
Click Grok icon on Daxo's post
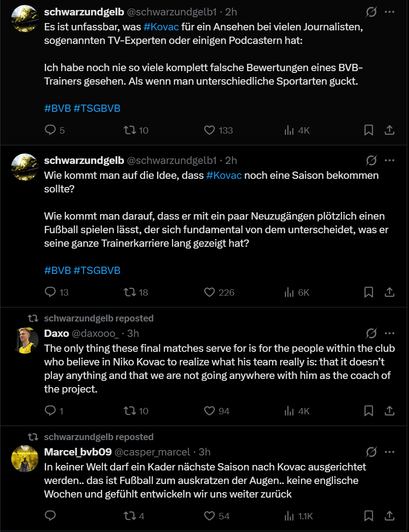371,334
